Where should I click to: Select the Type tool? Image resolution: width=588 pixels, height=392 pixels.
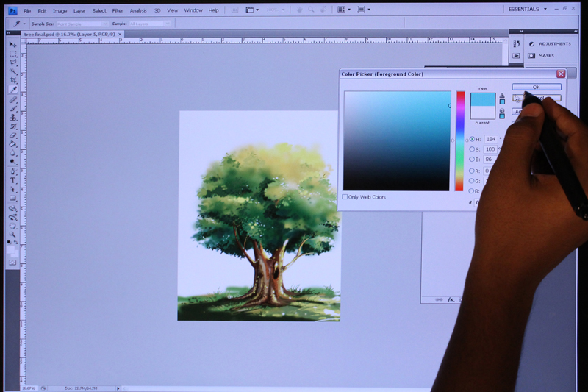click(13, 180)
